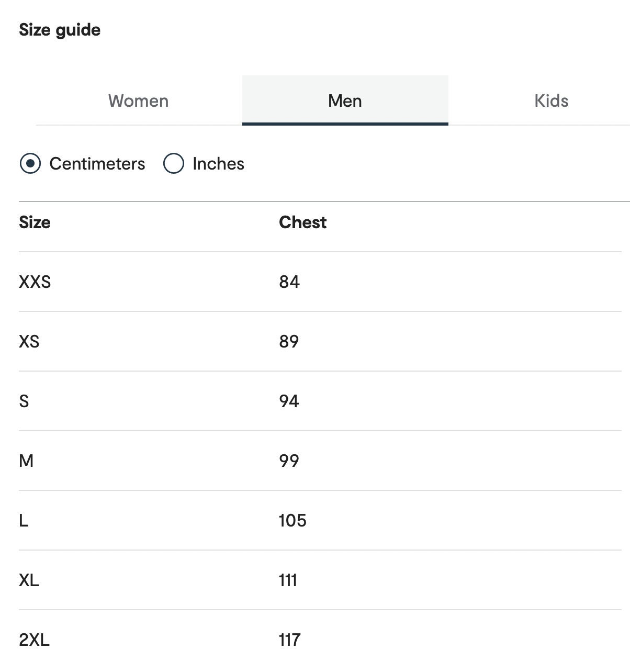
Task: Select the 2XL size row
Action: point(320,640)
